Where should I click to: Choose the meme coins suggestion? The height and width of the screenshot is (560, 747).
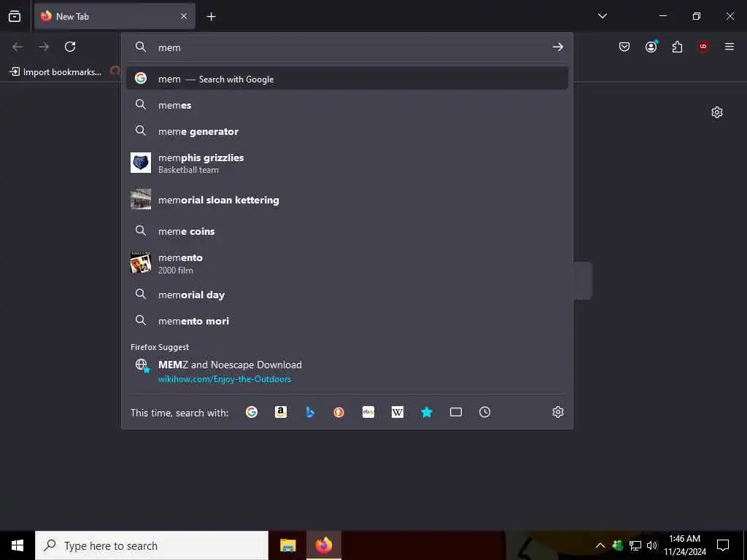click(347, 231)
